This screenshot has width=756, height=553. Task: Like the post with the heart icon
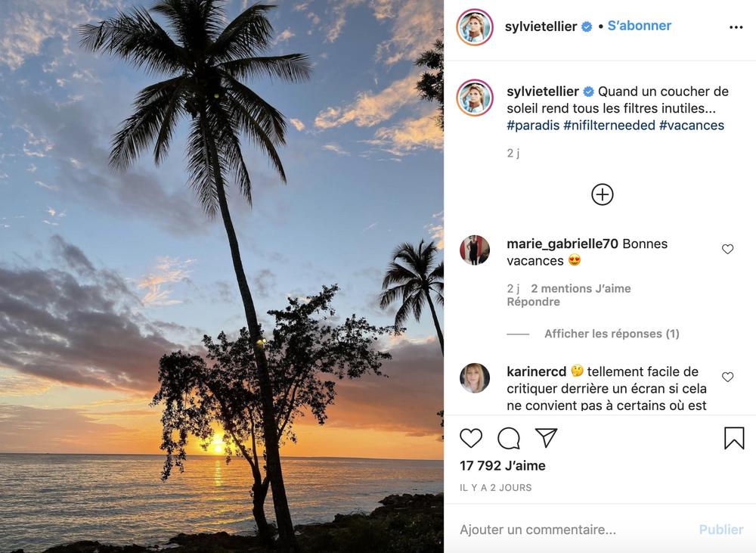pyautogui.click(x=471, y=438)
